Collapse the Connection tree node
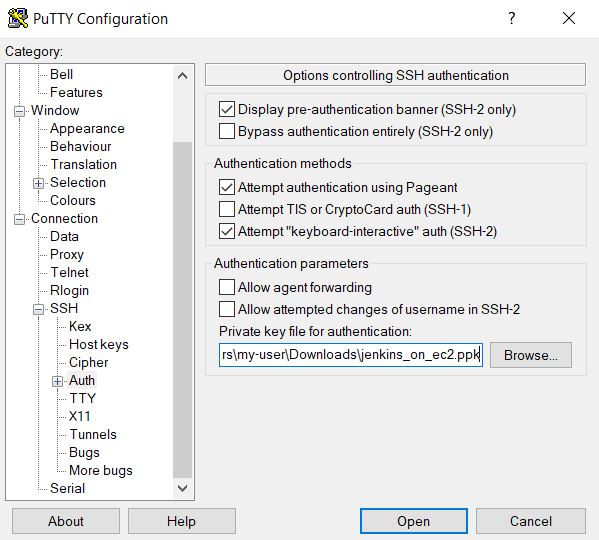 [x=19, y=220]
